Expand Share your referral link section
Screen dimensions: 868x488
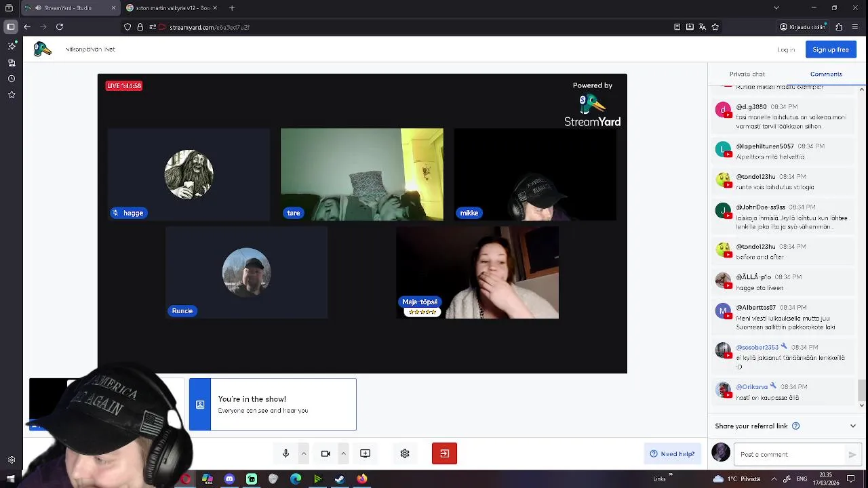(853, 426)
